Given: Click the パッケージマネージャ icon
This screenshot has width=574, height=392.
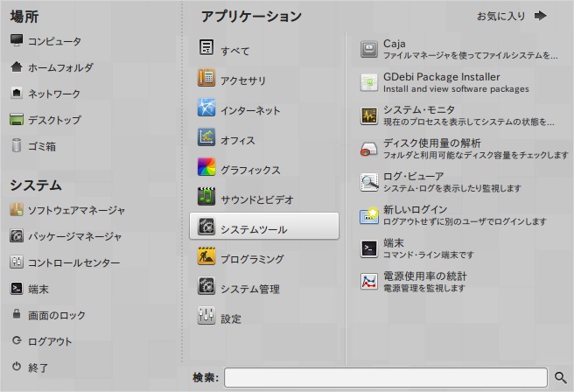Looking at the screenshot, I should [x=17, y=236].
